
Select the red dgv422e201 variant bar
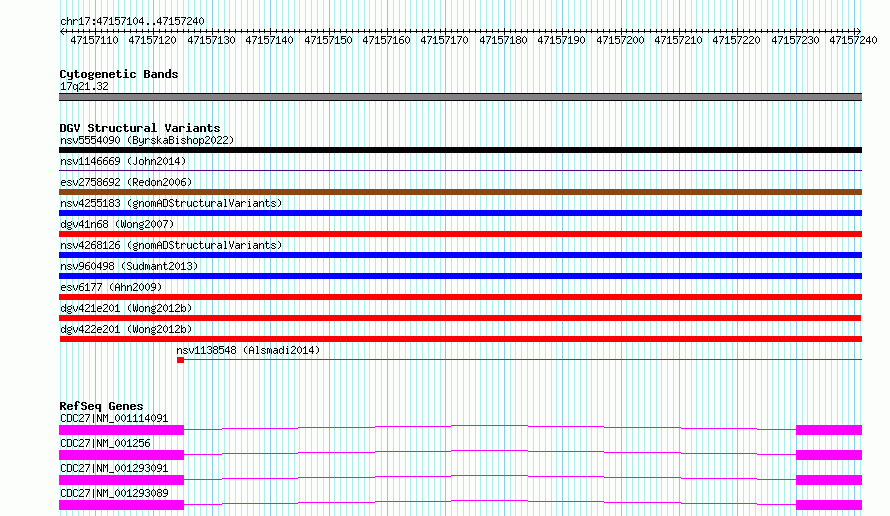[460, 339]
